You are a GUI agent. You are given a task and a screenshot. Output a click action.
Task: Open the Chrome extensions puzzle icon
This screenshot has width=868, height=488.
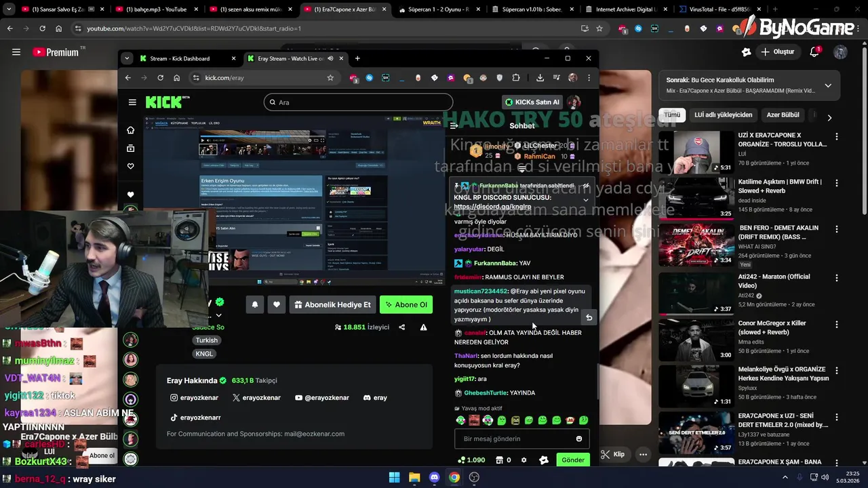click(x=516, y=78)
